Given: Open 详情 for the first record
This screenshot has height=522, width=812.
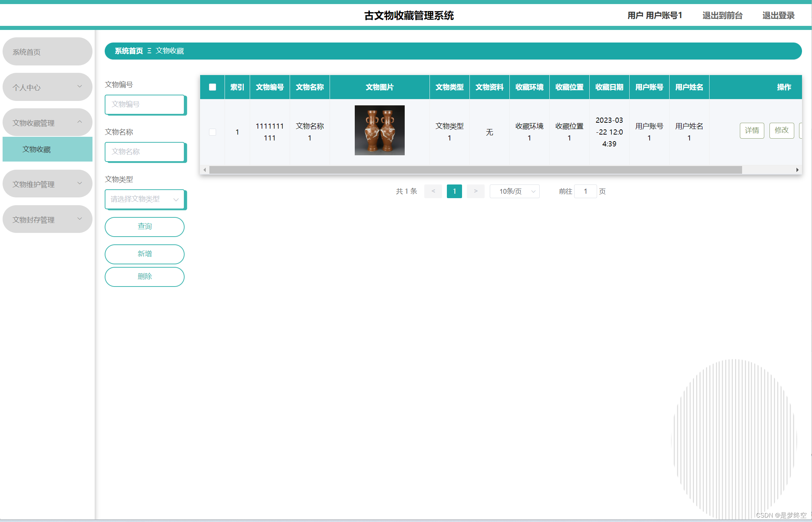Looking at the screenshot, I should (752, 130).
